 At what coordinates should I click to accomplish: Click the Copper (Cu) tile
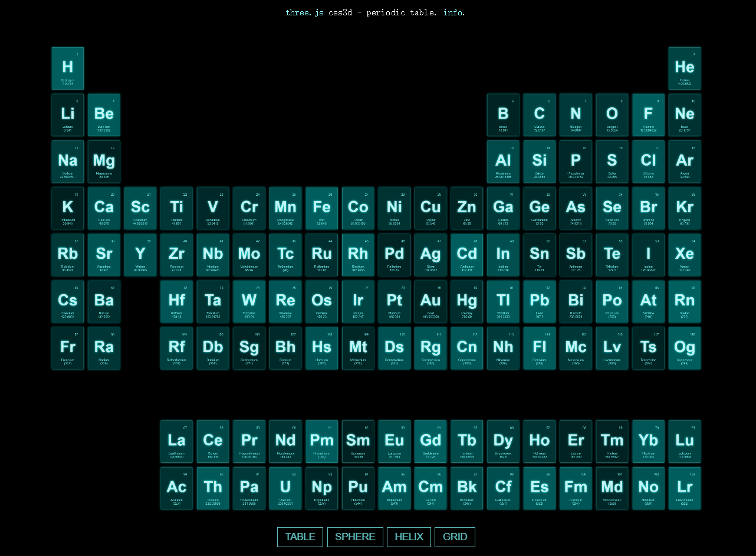[x=430, y=208]
